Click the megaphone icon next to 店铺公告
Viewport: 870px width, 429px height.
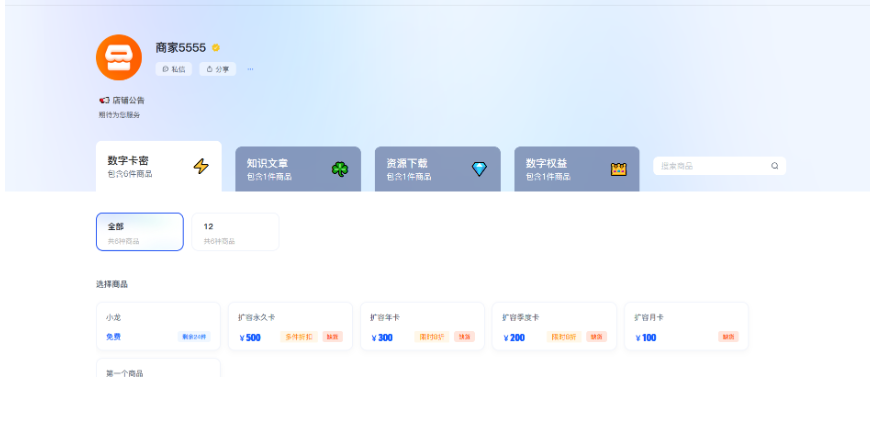[x=104, y=100]
